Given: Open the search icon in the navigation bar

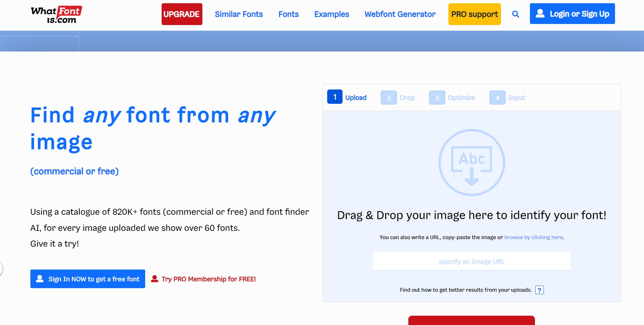Looking at the screenshot, I should (x=515, y=14).
